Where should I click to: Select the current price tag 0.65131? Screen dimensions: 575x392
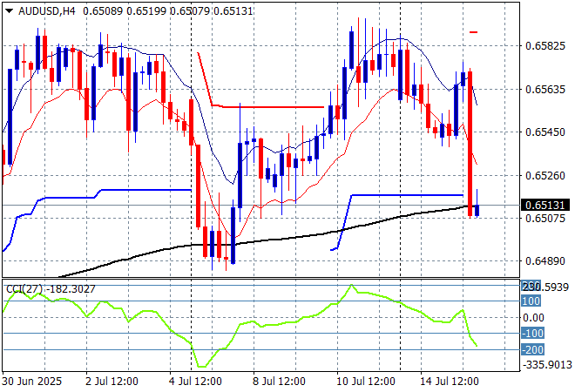(545, 205)
